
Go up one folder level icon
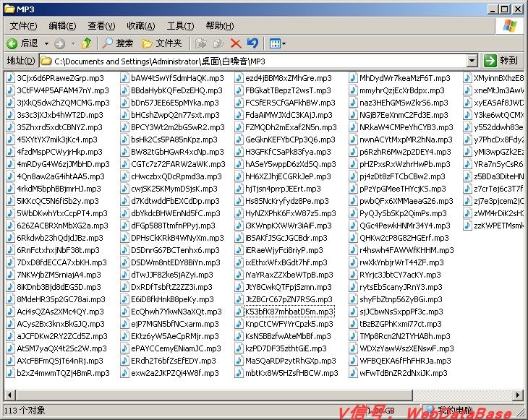click(87, 43)
